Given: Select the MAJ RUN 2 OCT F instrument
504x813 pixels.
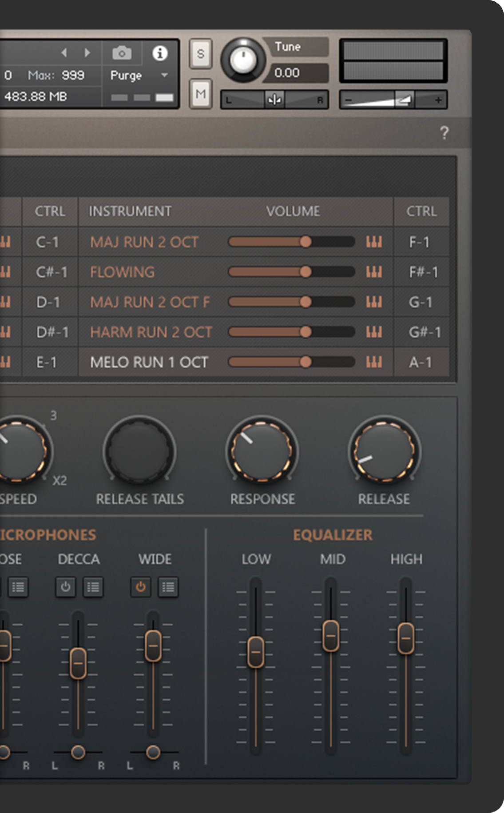Looking at the screenshot, I should click(150, 302).
